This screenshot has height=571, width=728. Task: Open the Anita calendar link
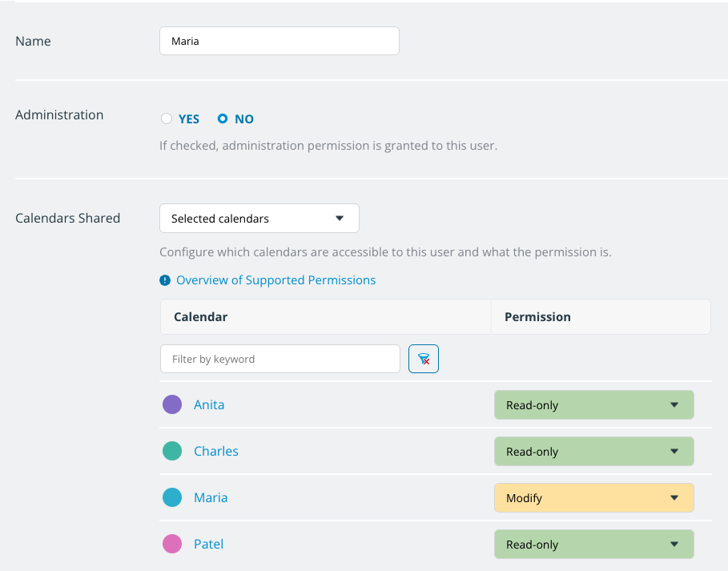coord(209,404)
